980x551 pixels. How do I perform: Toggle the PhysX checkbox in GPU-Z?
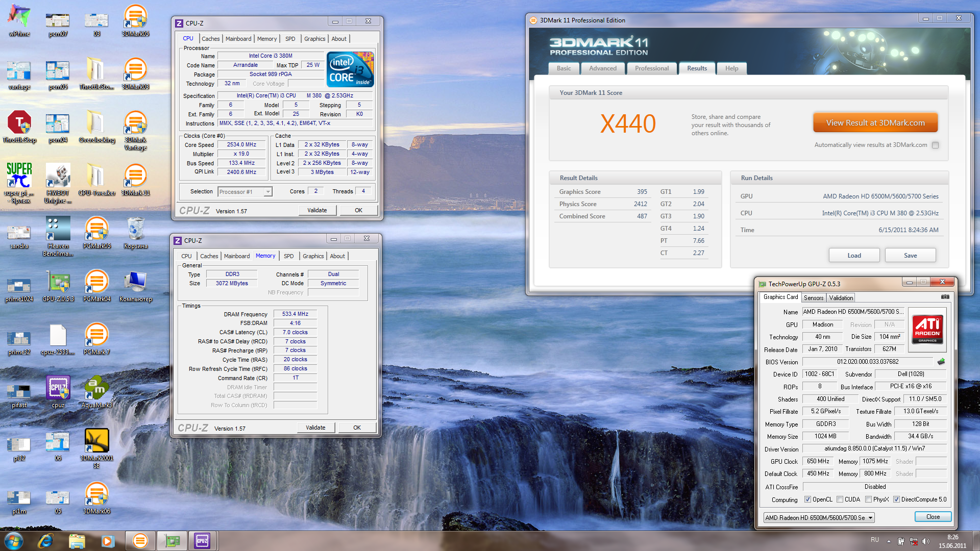868,499
